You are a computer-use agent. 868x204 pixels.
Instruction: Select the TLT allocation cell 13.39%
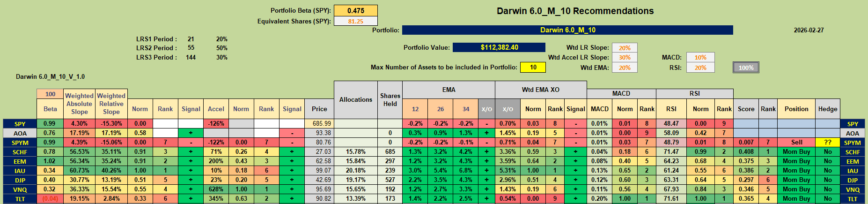(x=356, y=198)
